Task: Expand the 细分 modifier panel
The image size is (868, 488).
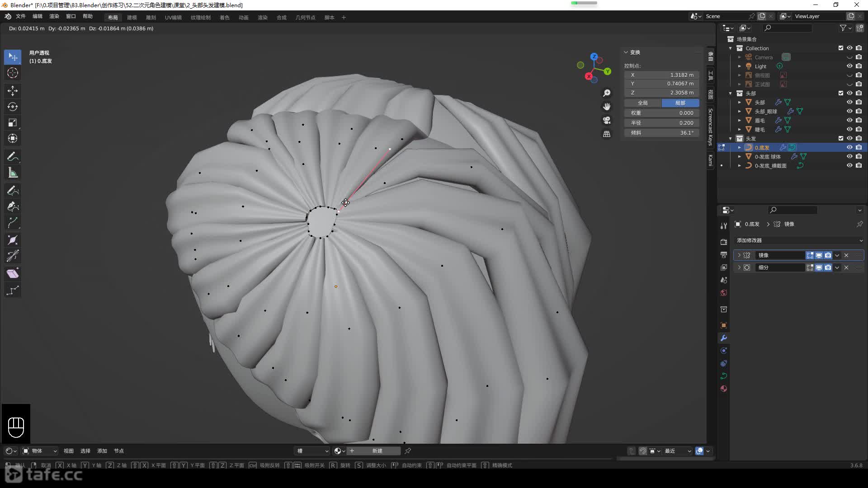Action: [739, 267]
